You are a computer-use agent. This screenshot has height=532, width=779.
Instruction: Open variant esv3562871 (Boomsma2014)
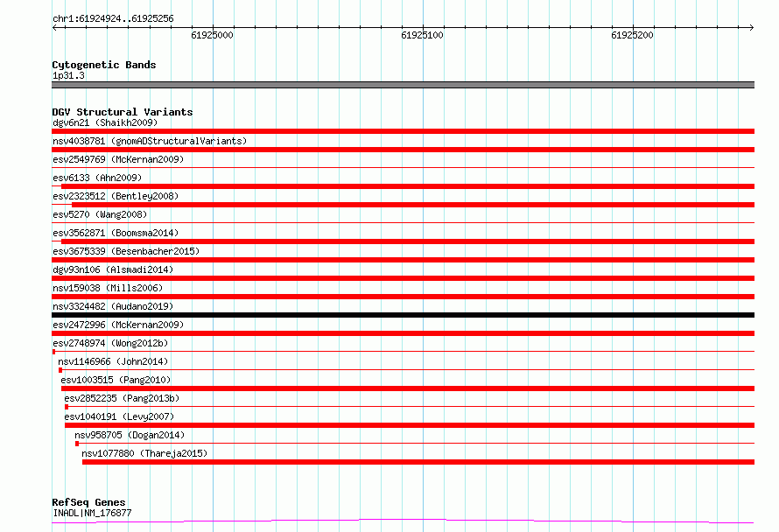pyautogui.click(x=116, y=233)
